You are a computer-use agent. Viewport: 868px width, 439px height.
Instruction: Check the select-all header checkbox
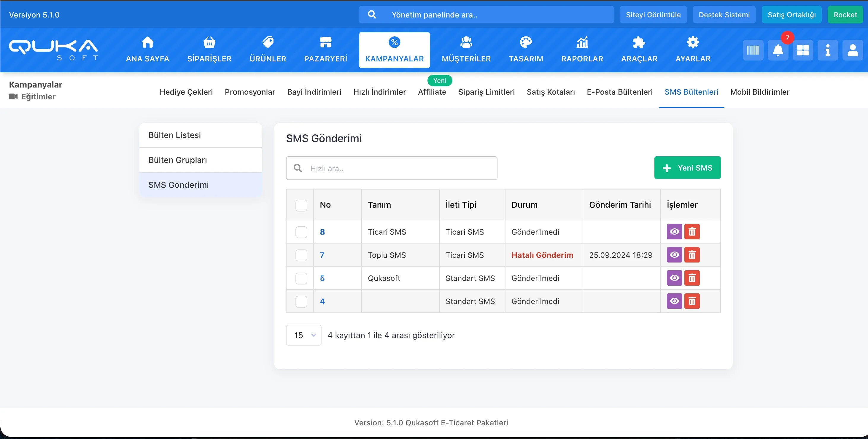(301, 205)
